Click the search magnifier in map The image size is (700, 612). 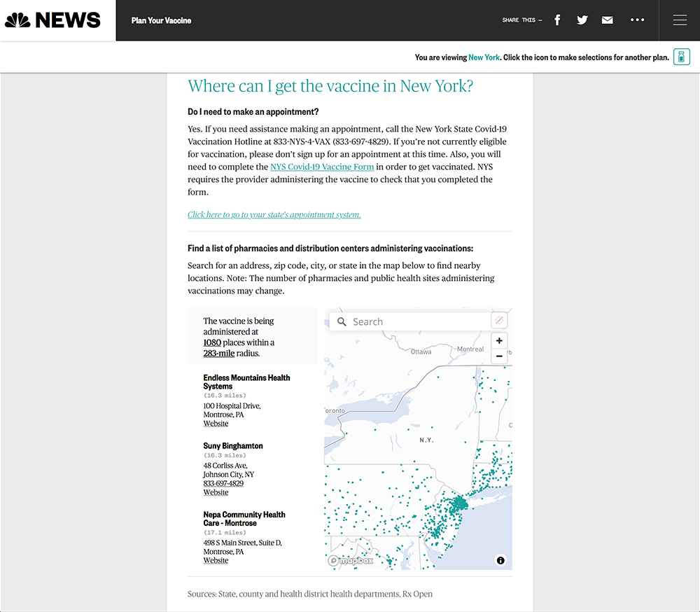click(x=342, y=321)
